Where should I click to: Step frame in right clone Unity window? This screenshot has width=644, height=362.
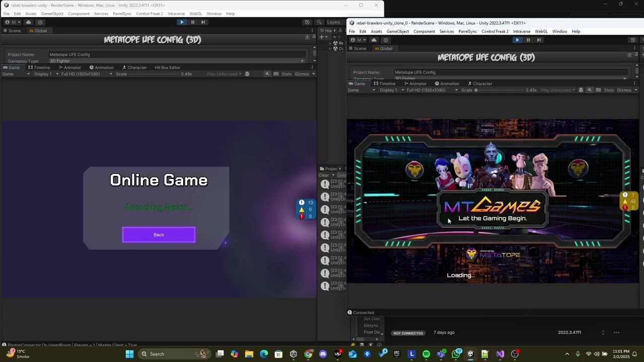coord(538,40)
